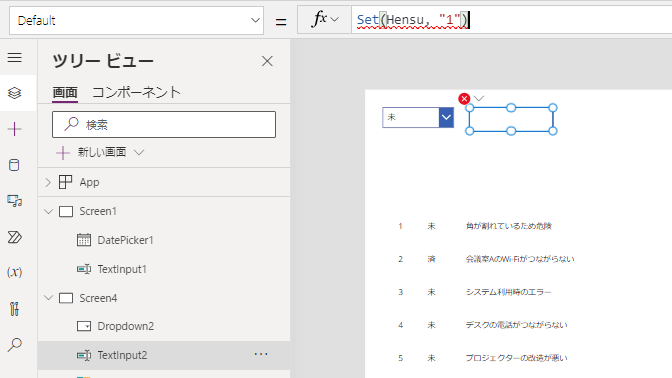Switch to the コンポーネント tab
The width and height of the screenshot is (672, 378).
point(136,92)
